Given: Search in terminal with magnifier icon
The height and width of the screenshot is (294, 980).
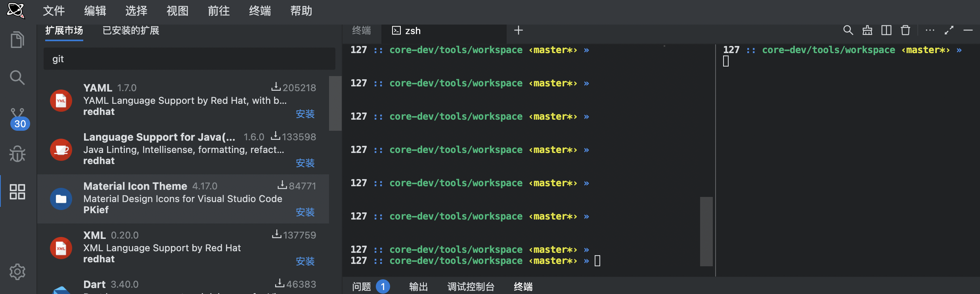Looking at the screenshot, I should pyautogui.click(x=848, y=30).
